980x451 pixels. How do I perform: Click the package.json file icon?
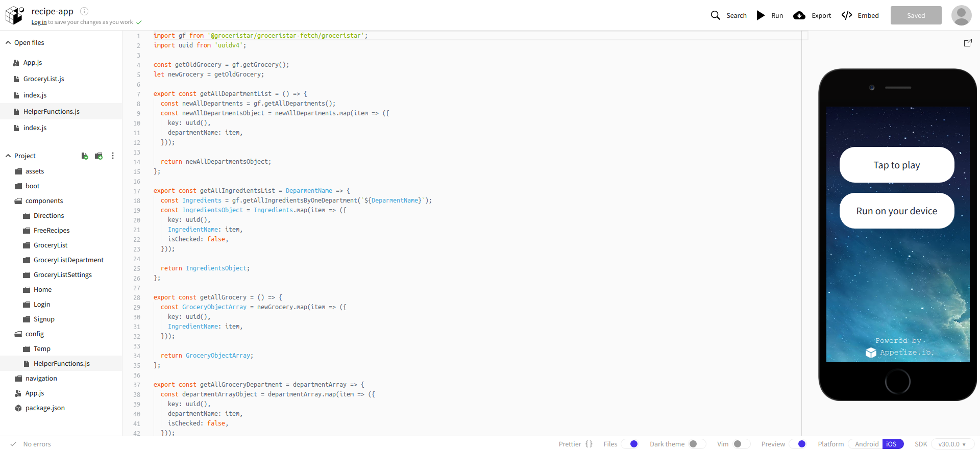pyautogui.click(x=18, y=408)
